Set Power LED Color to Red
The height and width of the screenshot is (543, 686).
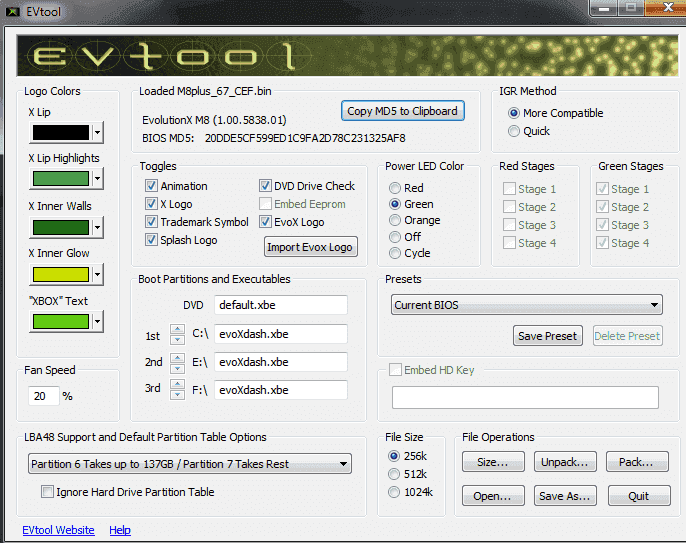click(395, 188)
